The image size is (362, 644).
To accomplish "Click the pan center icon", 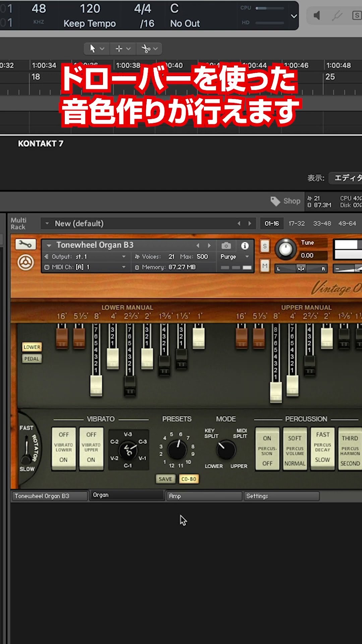I will click(x=301, y=268).
